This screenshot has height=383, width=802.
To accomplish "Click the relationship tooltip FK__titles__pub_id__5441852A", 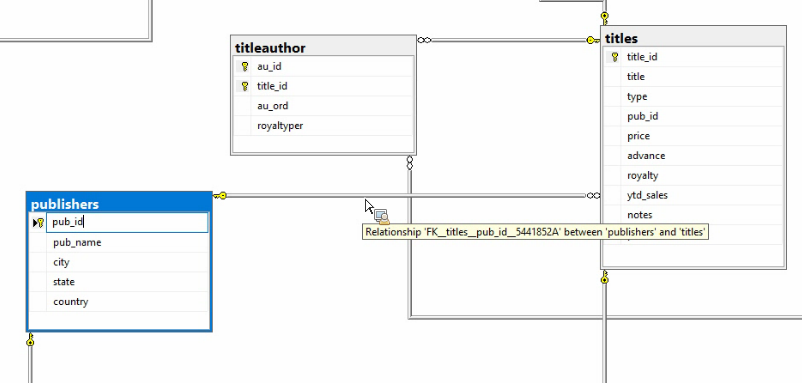I will click(x=535, y=232).
